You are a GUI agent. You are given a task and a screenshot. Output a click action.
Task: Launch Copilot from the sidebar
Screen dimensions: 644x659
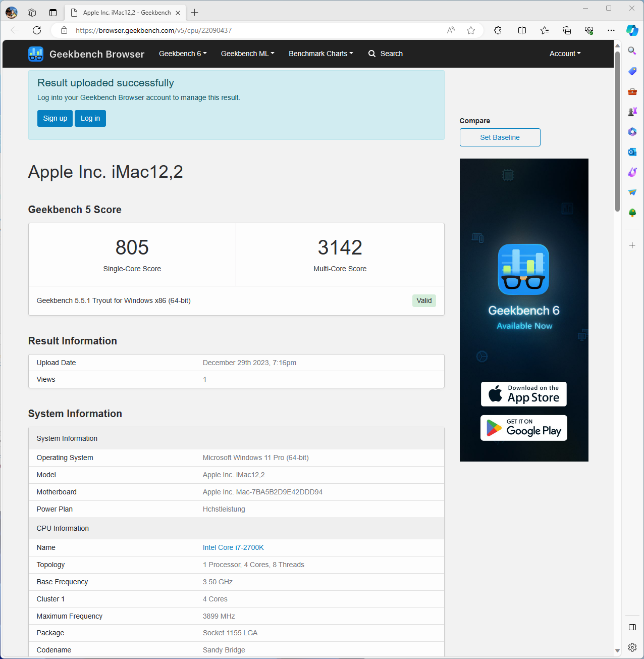click(x=632, y=30)
